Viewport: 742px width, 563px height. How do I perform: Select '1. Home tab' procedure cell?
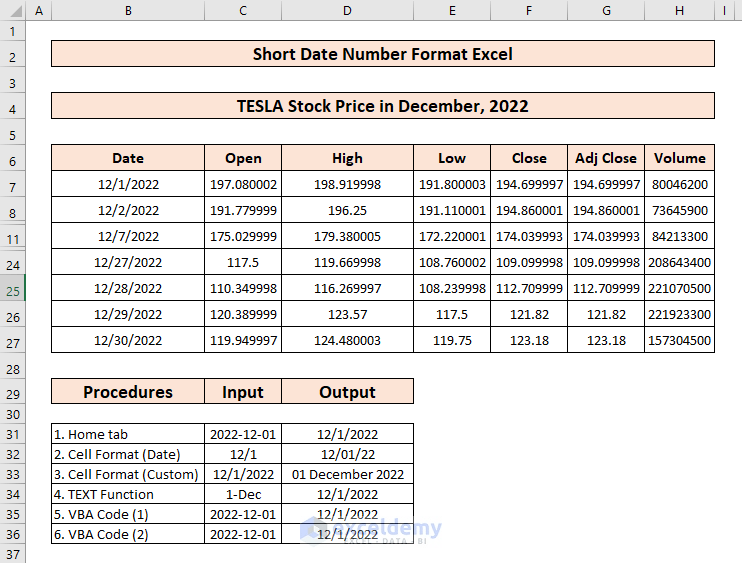[x=128, y=434]
